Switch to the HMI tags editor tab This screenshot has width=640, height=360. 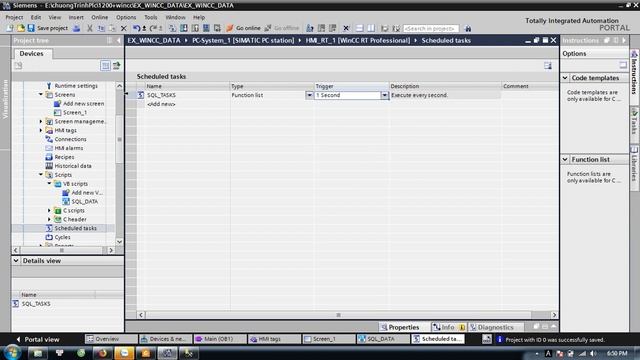[274, 339]
